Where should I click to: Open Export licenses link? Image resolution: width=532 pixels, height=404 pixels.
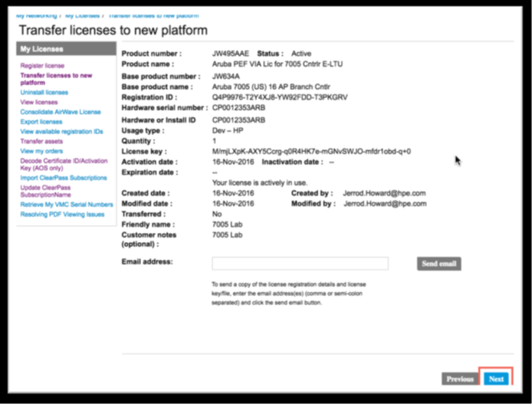pyautogui.click(x=41, y=122)
